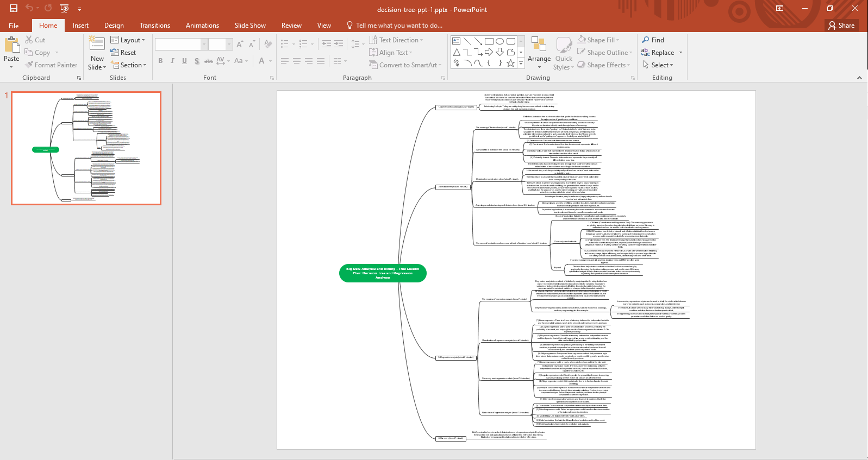Screen dimensions: 868x460
Task: Open the View tab
Action: click(324, 26)
